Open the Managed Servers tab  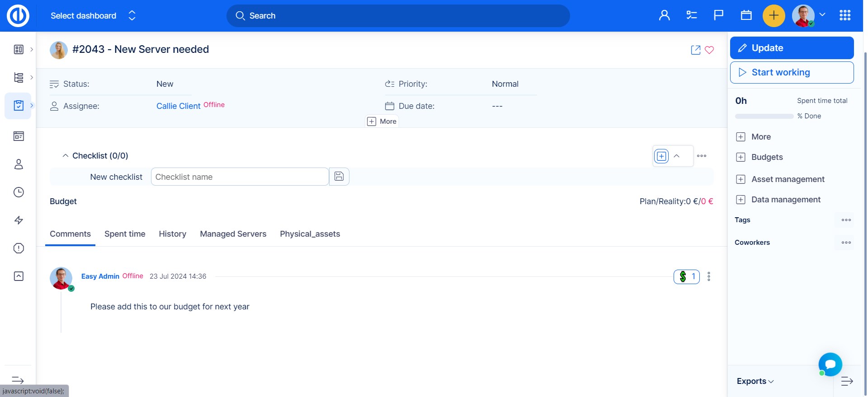233,234
